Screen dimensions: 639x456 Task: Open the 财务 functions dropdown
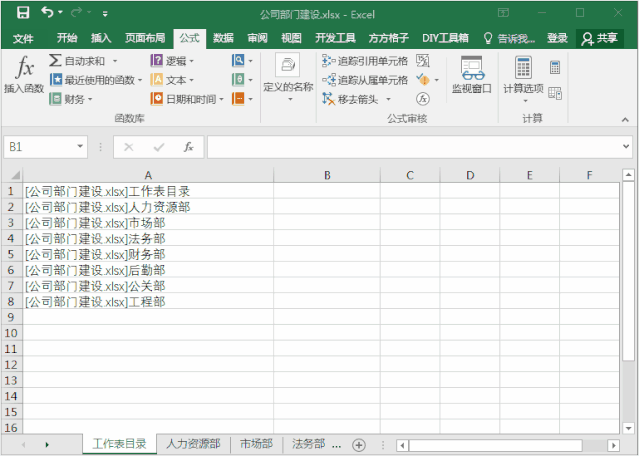click(71, 99)
